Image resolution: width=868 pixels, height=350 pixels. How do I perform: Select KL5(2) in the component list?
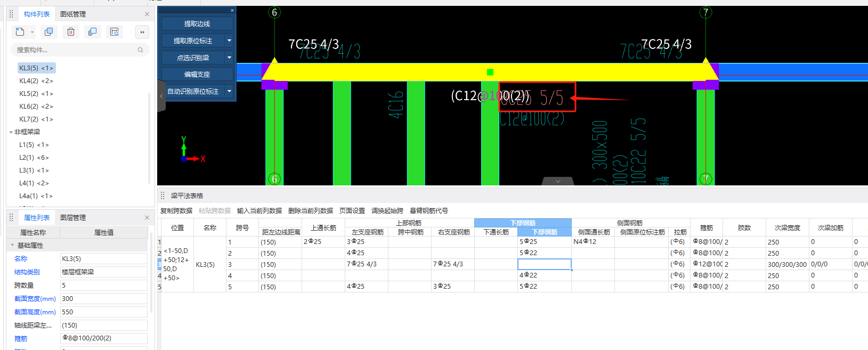(x=36, y=94)
